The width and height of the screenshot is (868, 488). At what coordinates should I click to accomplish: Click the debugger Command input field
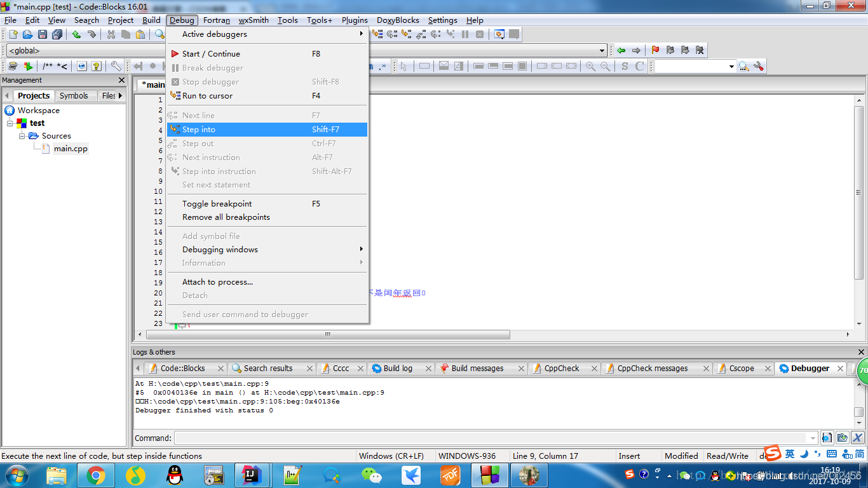coord(496,438)
